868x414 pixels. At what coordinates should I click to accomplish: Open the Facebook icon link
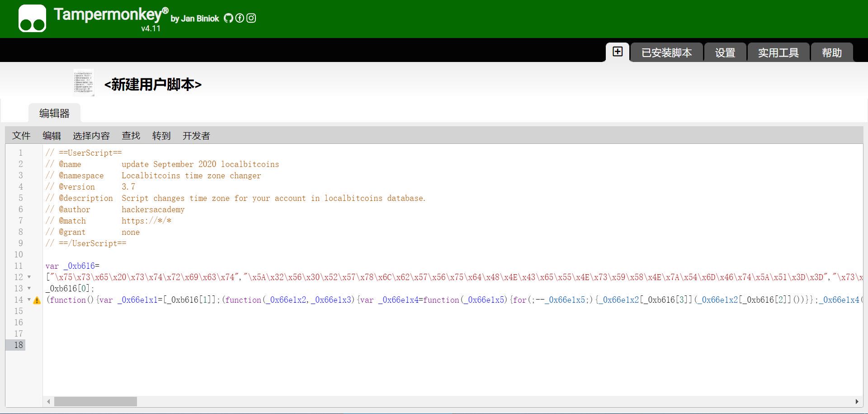tap(240, 18)
